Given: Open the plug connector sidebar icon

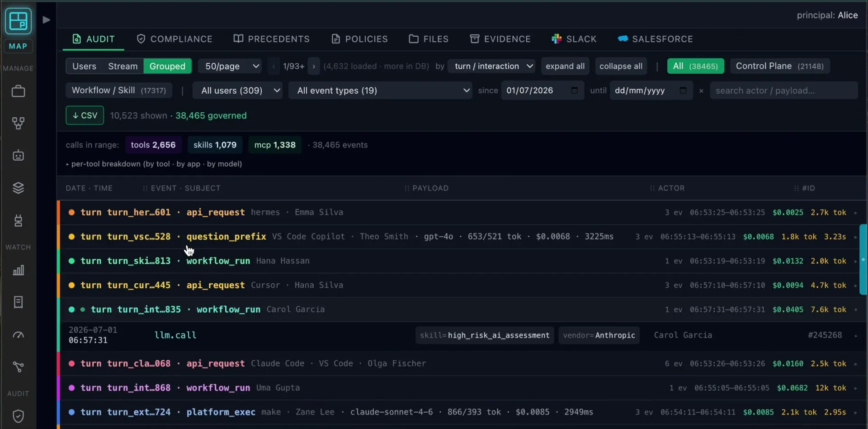Looking at the screenshot, I should (18, 220).
